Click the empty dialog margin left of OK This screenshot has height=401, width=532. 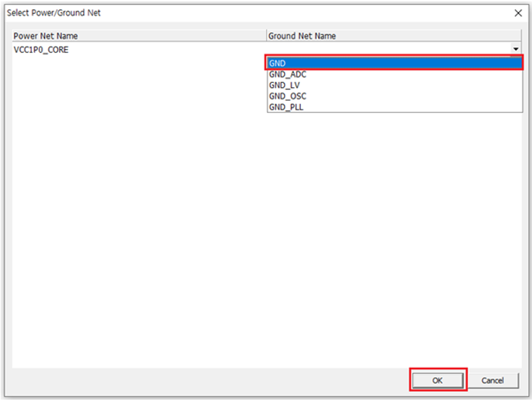pos(211,380)
